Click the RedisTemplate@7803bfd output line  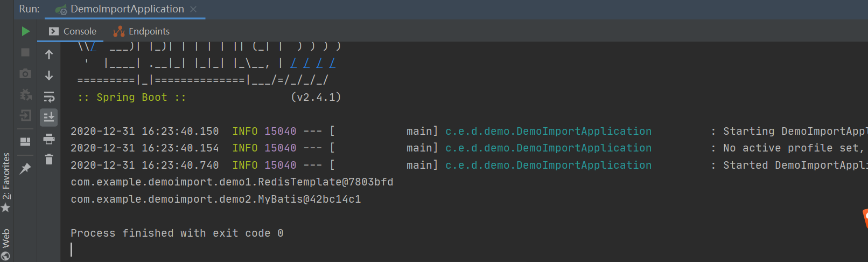click(x=232, y=182)
